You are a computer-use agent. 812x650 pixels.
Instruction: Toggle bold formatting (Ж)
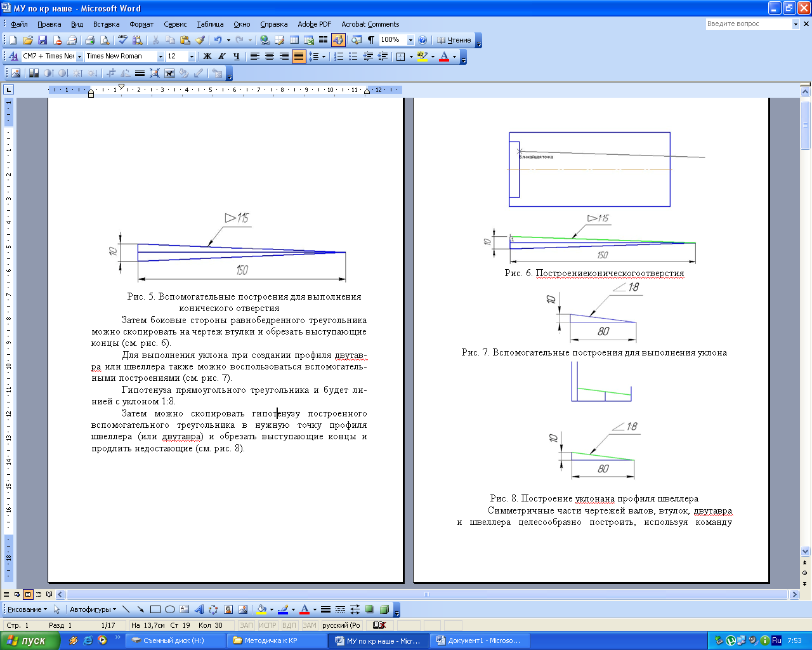point(207,56)
